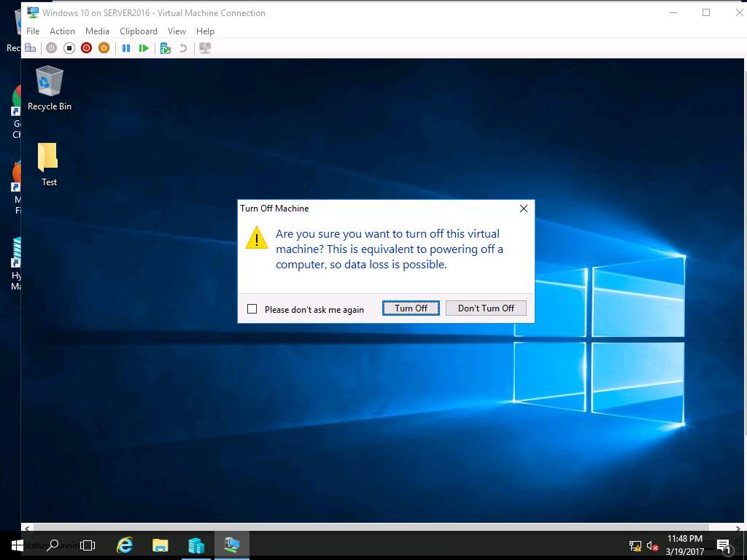Pause the virtual machine from the toolbar

pyautogui.click(x=126, y=48)
